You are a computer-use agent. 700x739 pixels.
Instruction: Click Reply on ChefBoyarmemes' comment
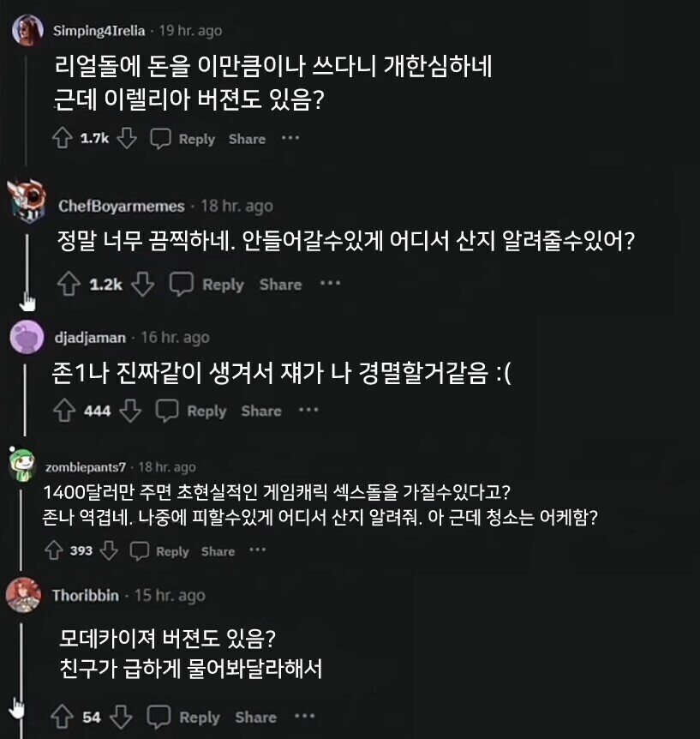pos(223,285)
